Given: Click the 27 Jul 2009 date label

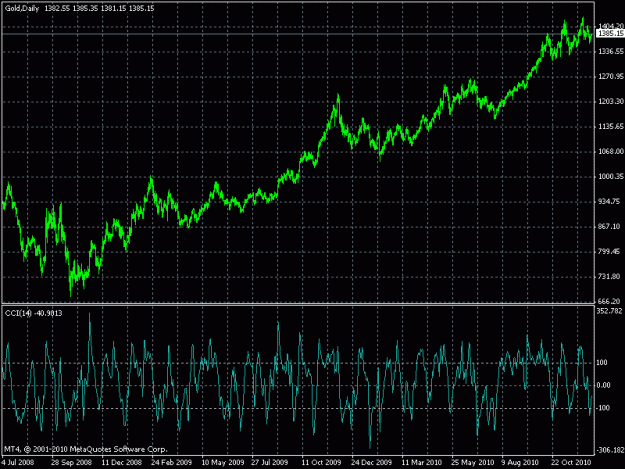Looking at the screenshot, I should click(x=269, y=463).
